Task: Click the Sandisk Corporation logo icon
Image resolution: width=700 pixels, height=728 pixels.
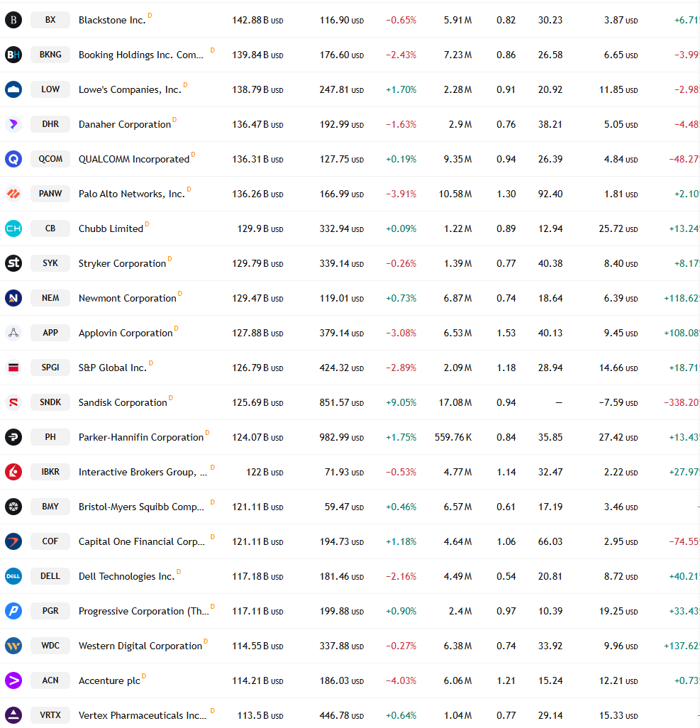Action: (13, 402)
